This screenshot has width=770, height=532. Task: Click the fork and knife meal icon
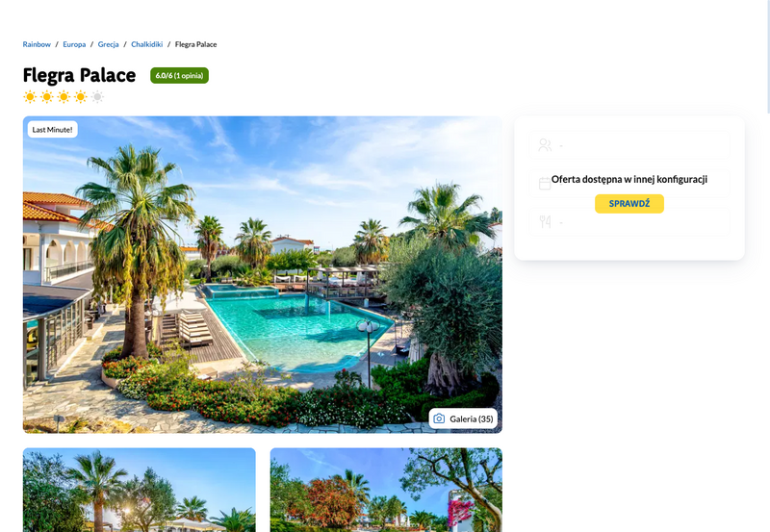[x=545, y=222]
